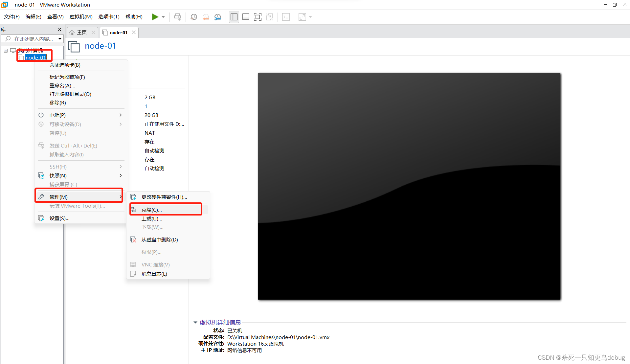
Task: Open the snapshot manager toolbar icon
Action: (218, 17)
